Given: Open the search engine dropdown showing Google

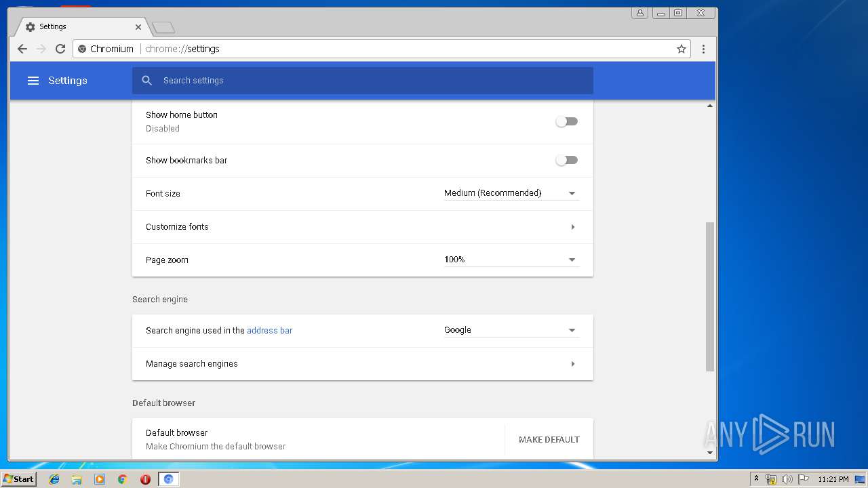Looking at the screenshot, I should [511, 330].
